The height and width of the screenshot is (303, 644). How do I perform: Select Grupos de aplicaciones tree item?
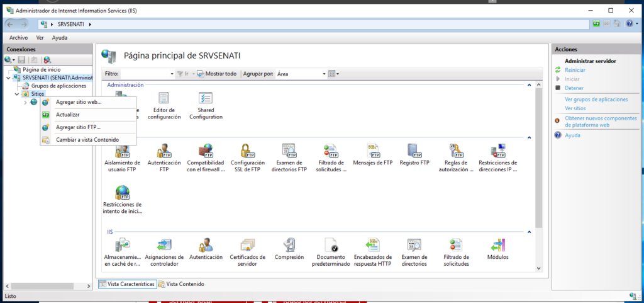(x=58, y=86)
